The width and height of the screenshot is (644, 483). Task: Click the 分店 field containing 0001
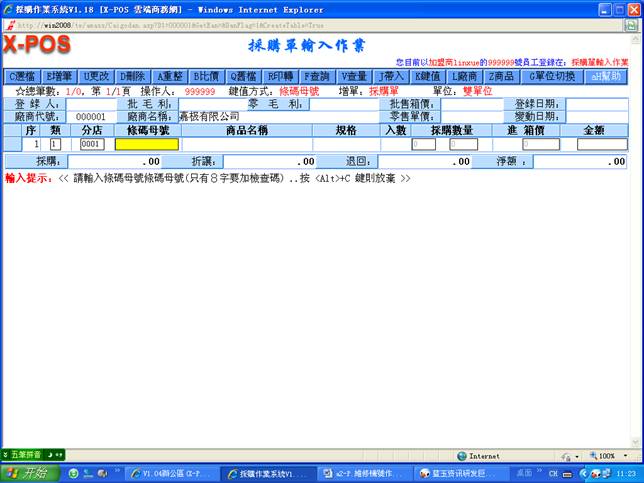tap(91, 144)
